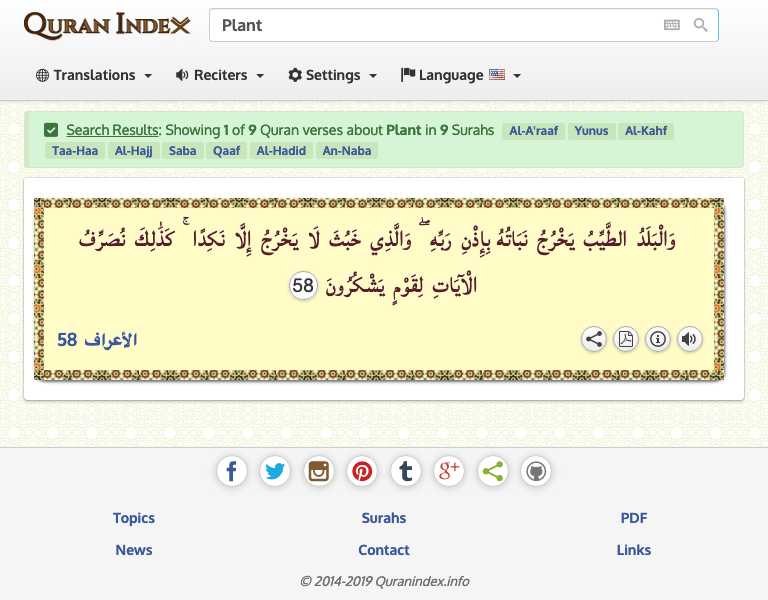The height and width of the screenshot is (600, 768).
Task: Open the GitHub repository icon
Action: (536, 471)
